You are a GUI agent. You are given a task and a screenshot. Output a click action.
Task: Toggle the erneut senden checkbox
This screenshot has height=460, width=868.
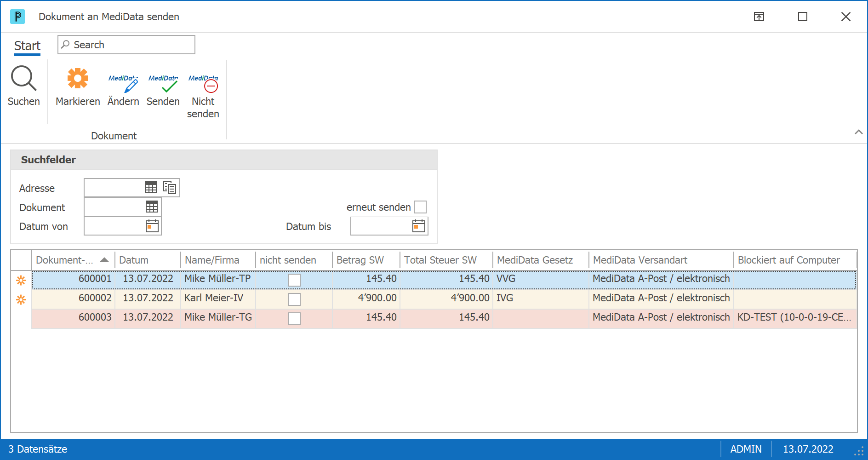pyautogui.click(x=420, y=207)
